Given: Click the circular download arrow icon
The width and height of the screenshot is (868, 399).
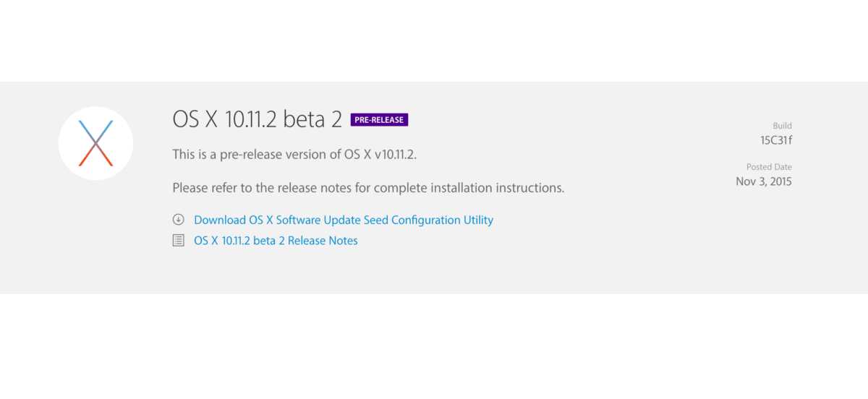Looking at the screenshot, I should [178, 220].
